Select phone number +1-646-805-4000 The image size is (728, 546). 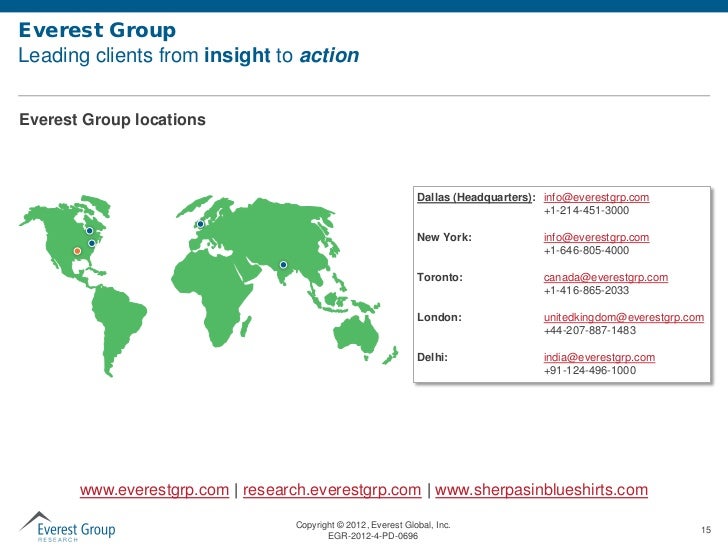point(586,250)
